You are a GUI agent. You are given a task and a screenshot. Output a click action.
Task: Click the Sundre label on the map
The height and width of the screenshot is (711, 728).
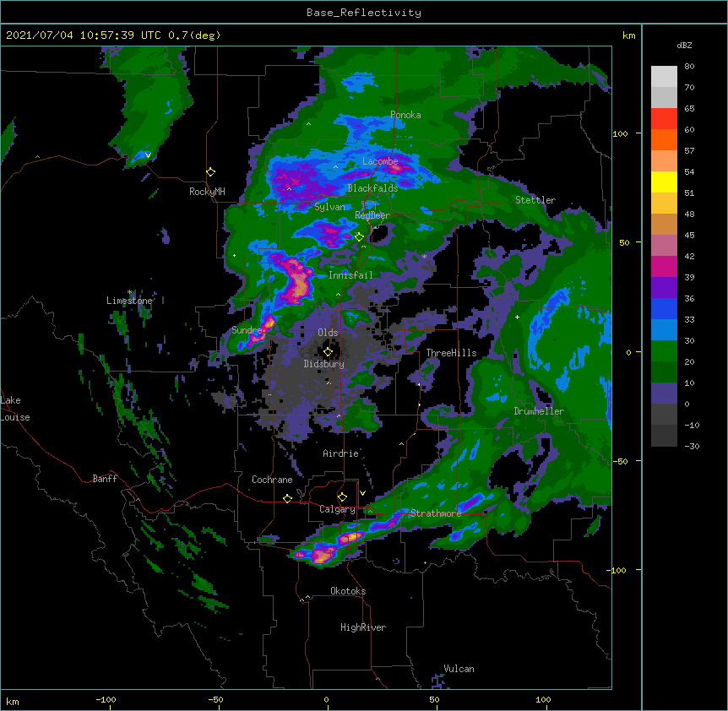point(247,330)
